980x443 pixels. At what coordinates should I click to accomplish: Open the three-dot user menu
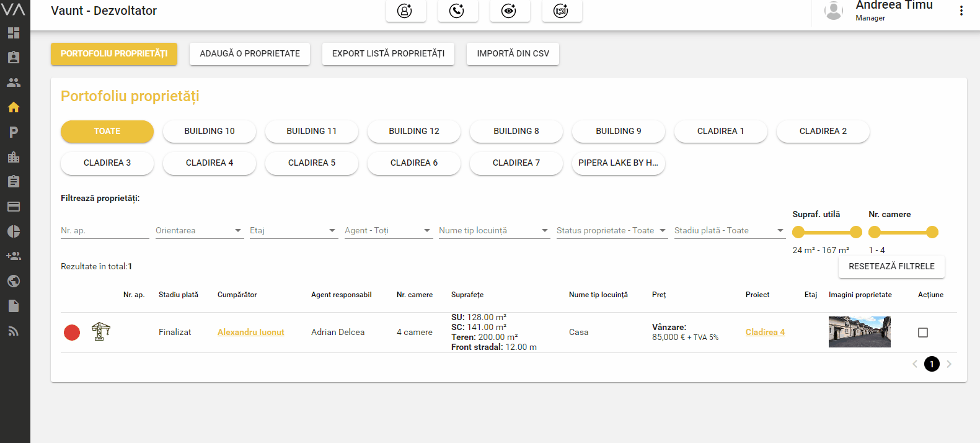point(961,11)
